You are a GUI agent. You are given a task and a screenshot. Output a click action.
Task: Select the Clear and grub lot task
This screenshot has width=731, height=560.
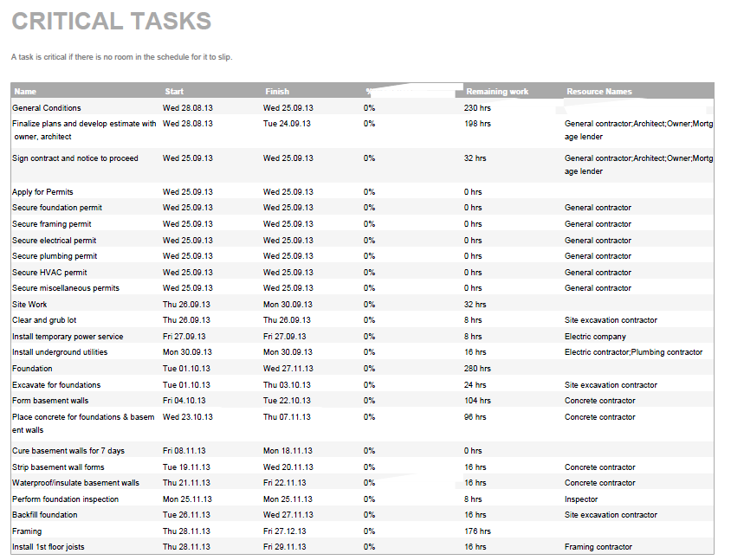44,320
